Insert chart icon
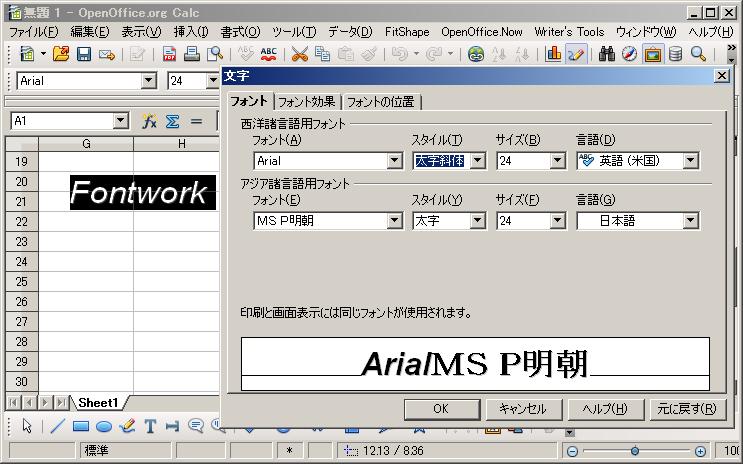Screen dimensions: 743x464 [553, 54]
